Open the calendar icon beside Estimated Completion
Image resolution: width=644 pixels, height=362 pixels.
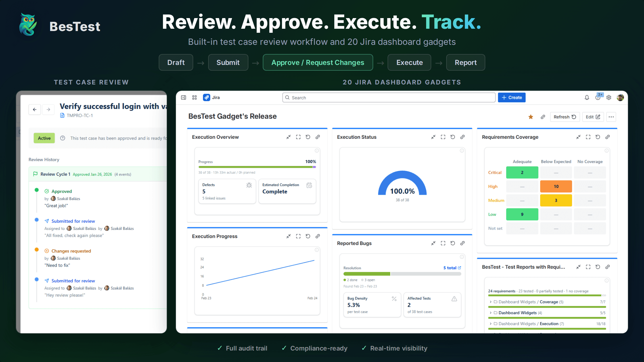pyautogui.click(x=310, y=185)
